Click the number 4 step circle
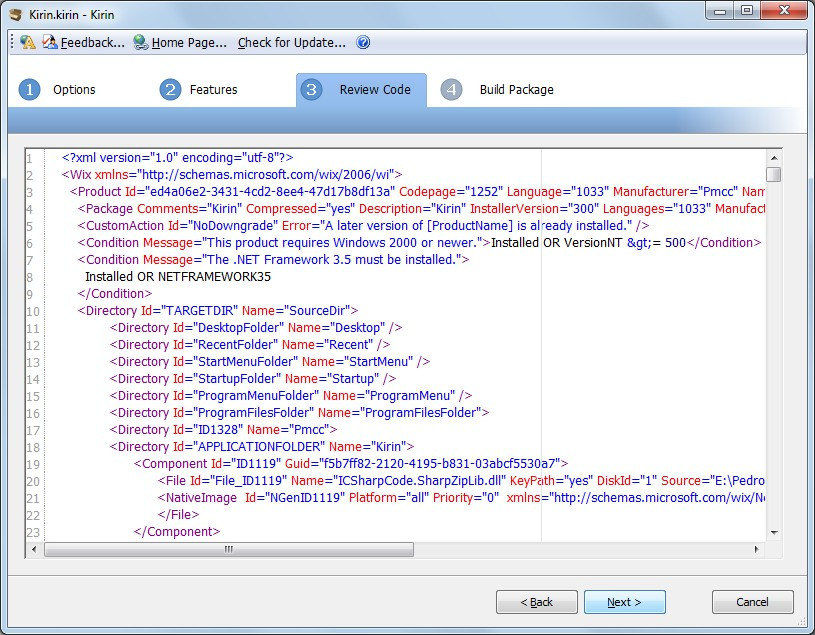Image resolution: width=815 pixels, height=635 pixels. point(451,89)
